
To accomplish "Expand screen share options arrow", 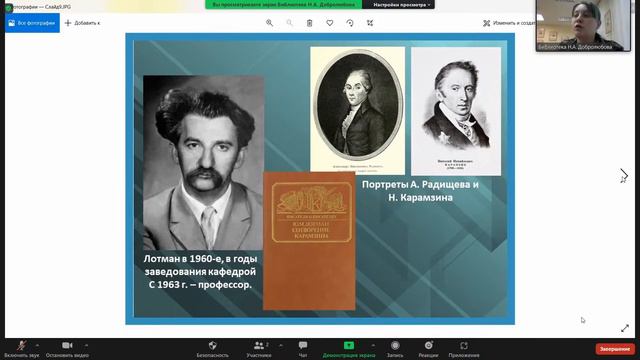I will click(x=373, y=345).
